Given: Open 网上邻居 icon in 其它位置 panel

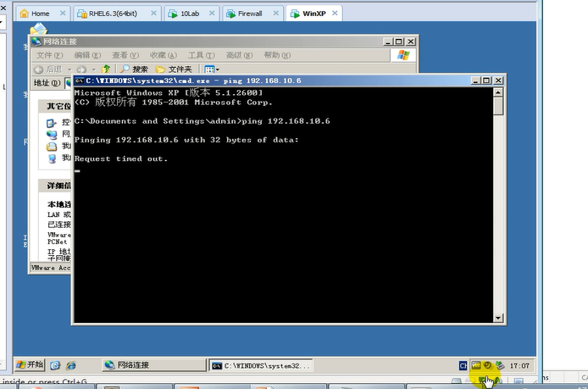Looking at the screenshot, I should pos(52,134).
